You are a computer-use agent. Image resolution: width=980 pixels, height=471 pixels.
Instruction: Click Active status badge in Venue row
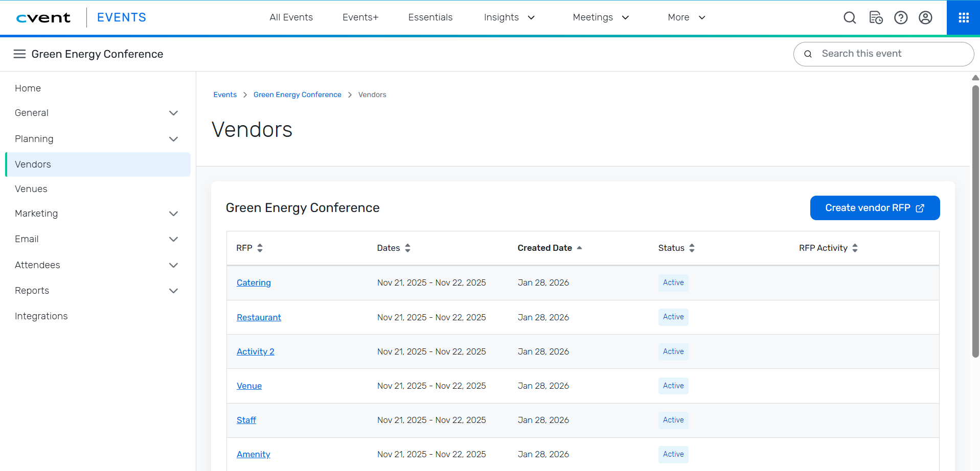coord(673,386)
